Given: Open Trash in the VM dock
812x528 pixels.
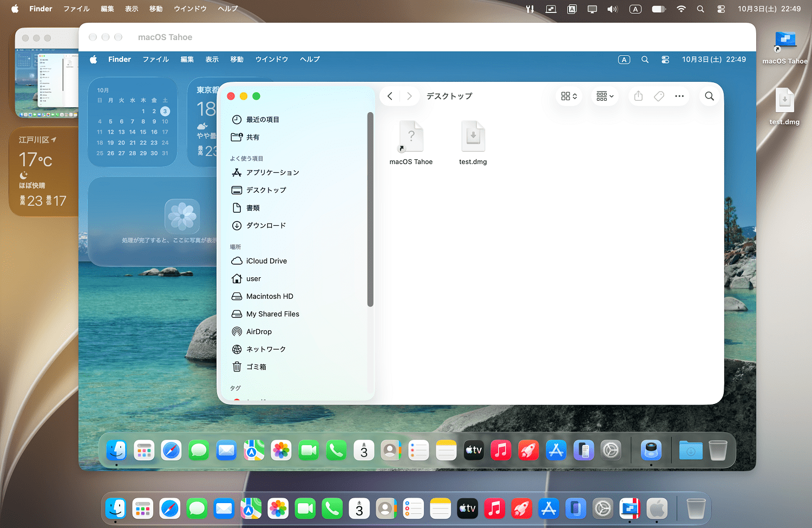Looking at the screenshot, I should click(x=718, y=450).
